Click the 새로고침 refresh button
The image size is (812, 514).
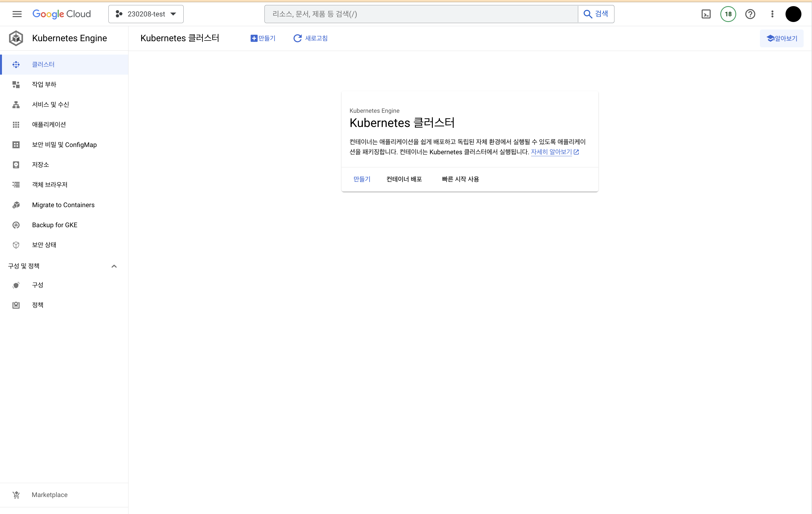click(x=310, y=38)
